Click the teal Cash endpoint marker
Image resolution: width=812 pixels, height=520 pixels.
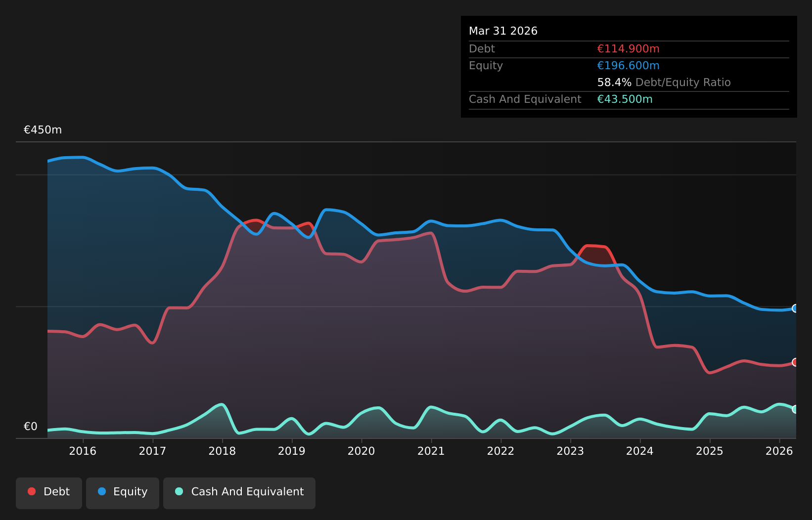[795, 409]
